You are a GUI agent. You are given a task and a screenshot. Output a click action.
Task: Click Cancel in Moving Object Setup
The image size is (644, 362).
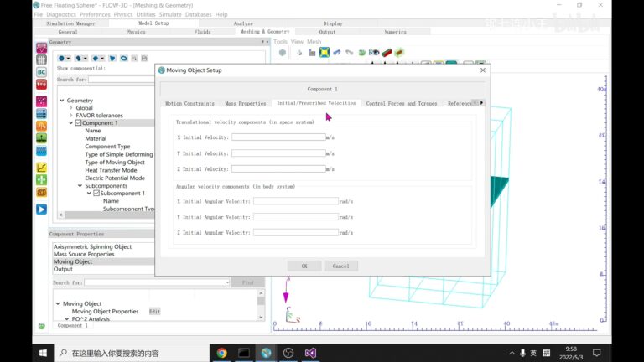[x=341, y=266]
